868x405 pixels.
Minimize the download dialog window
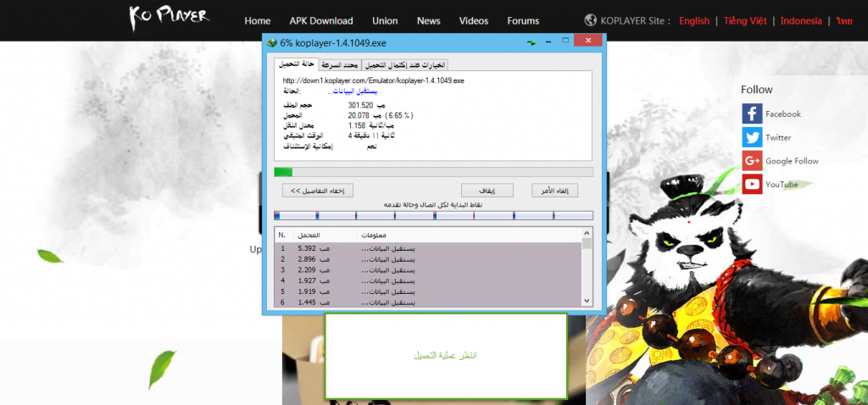(x=548, y=42)
